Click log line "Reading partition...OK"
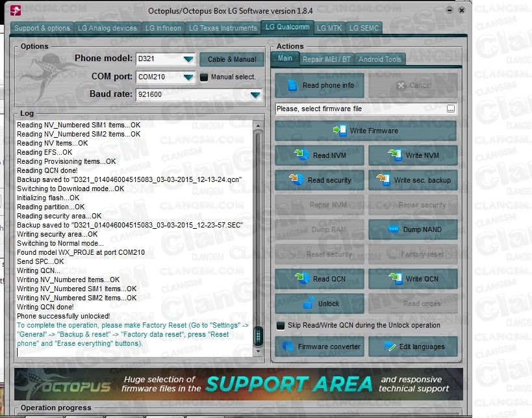 point(51,207)
